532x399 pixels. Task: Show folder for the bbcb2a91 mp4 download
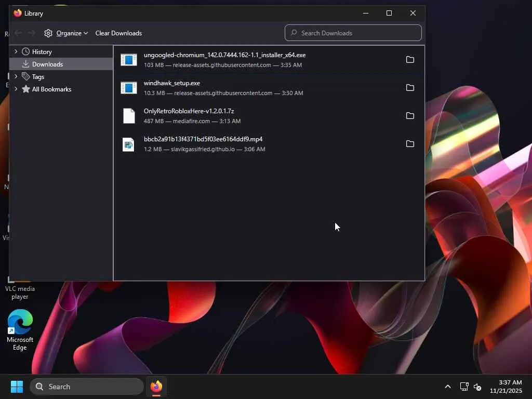pyautogui.click(x=410, y=144)
